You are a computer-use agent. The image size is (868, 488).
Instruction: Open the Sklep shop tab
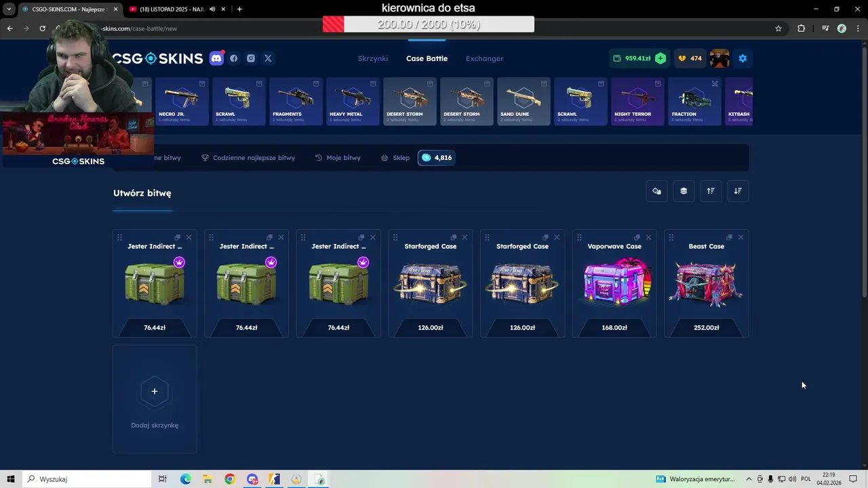pyautogui.click(x=395, y=158)
